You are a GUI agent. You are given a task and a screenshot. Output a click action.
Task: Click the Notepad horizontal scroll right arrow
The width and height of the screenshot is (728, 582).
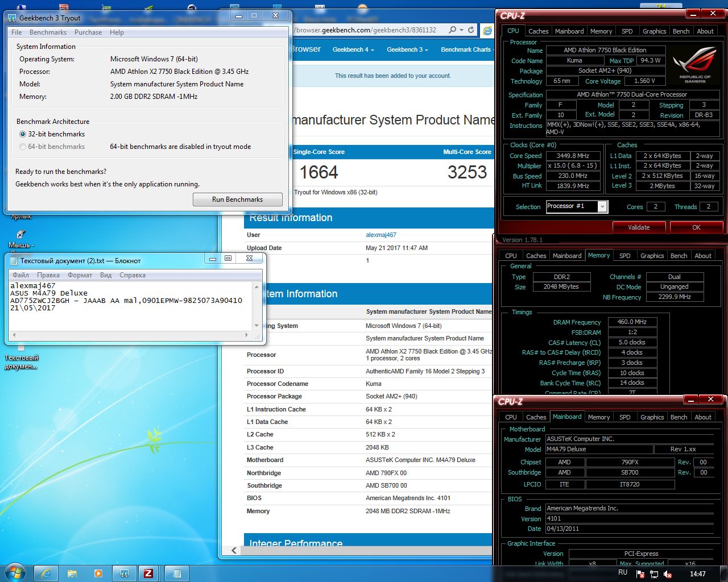(246, 335)
